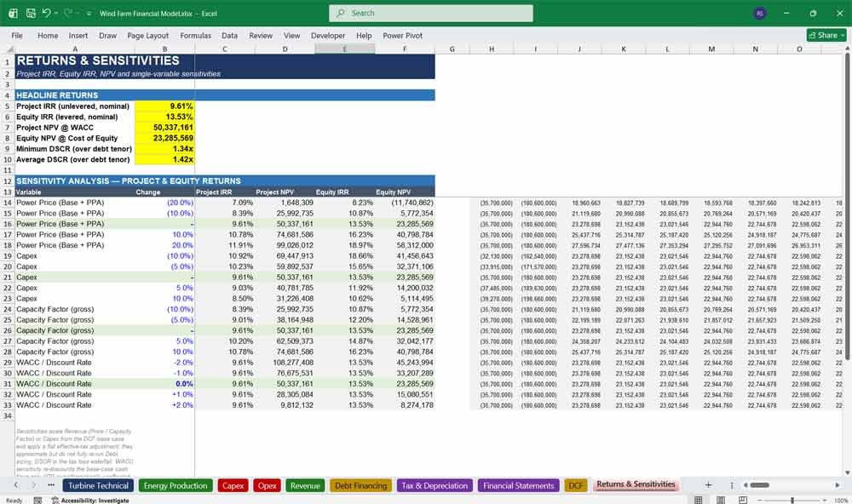Open Customize Quick Access Toolbar dropdown
This screenshot has height=504, width=852.
tap(89, 13)
